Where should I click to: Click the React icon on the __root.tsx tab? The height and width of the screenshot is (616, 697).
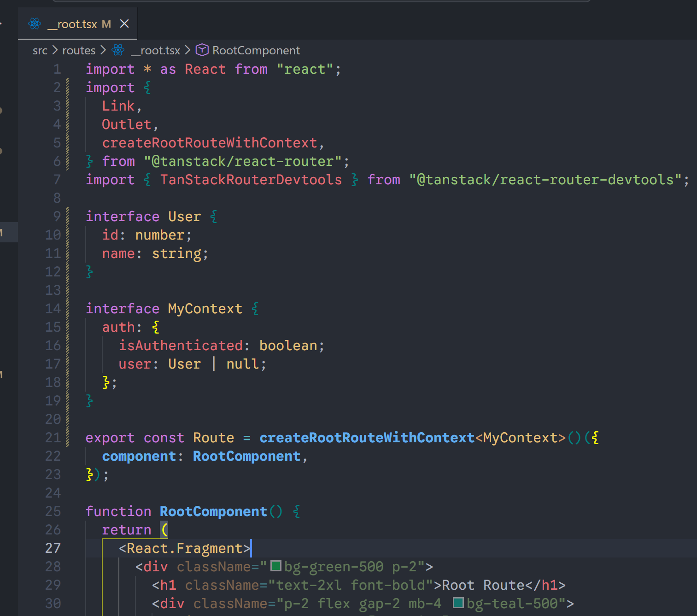[x=35, y=24]
